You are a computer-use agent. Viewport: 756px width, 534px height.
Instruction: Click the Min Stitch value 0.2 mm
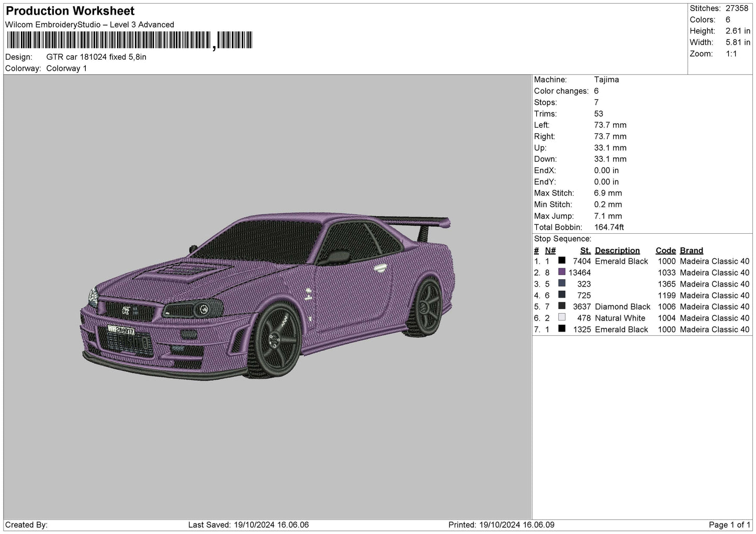click(x=608, y=204)
